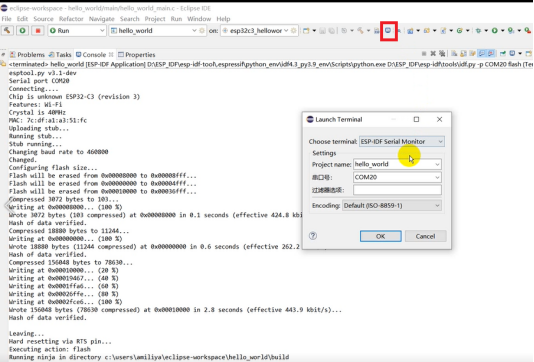
Task: Click the Clear Console icon
Action: (x=454, y=53)
